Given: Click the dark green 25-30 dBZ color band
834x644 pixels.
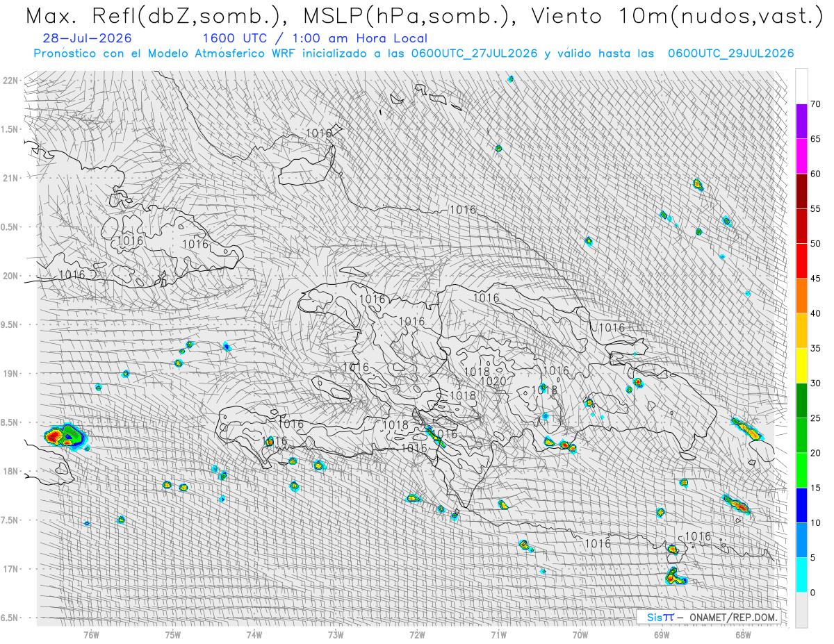Looking at the screenshot, I should (x=801, y=400).
